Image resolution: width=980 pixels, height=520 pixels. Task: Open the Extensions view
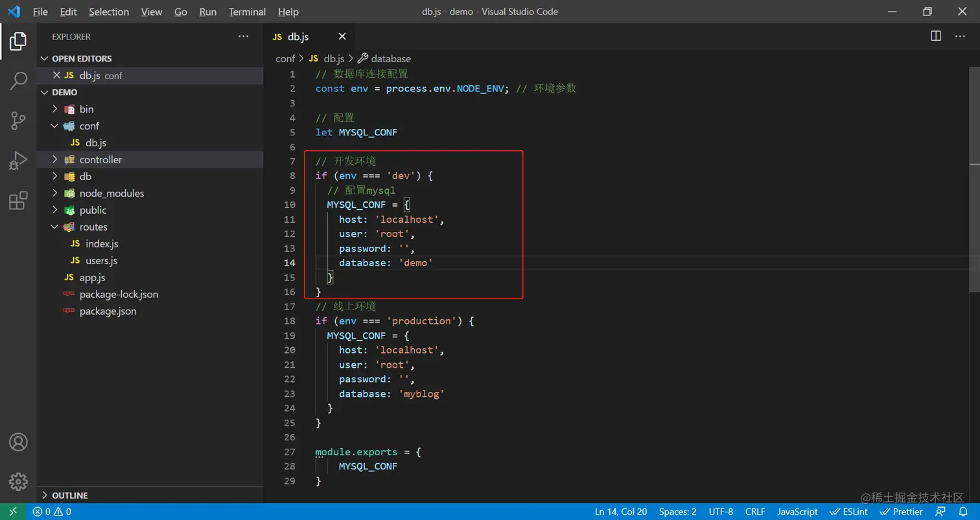(x=18, y=200)
